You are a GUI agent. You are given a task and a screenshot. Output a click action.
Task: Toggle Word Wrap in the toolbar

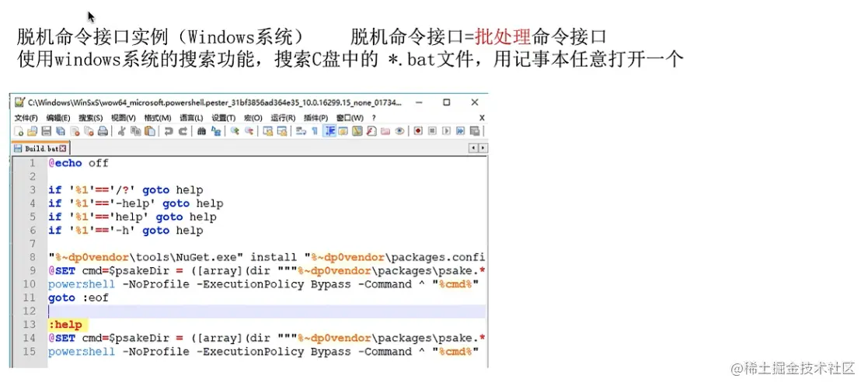301,131
